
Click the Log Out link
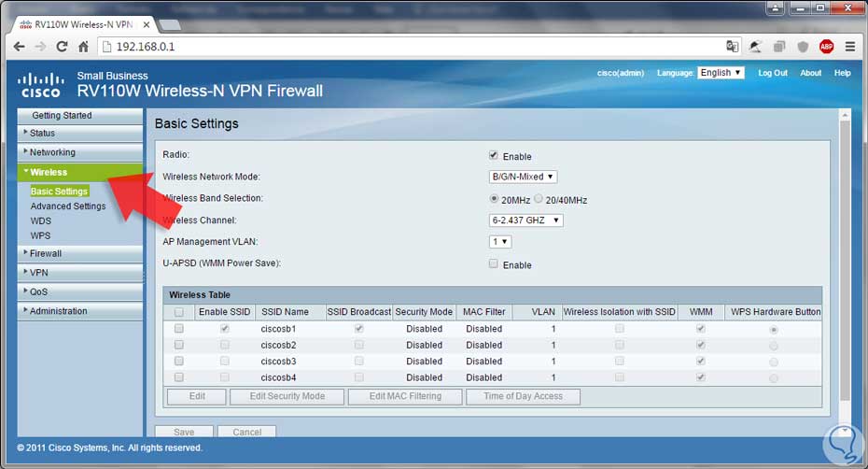click(x=773, y=73)
